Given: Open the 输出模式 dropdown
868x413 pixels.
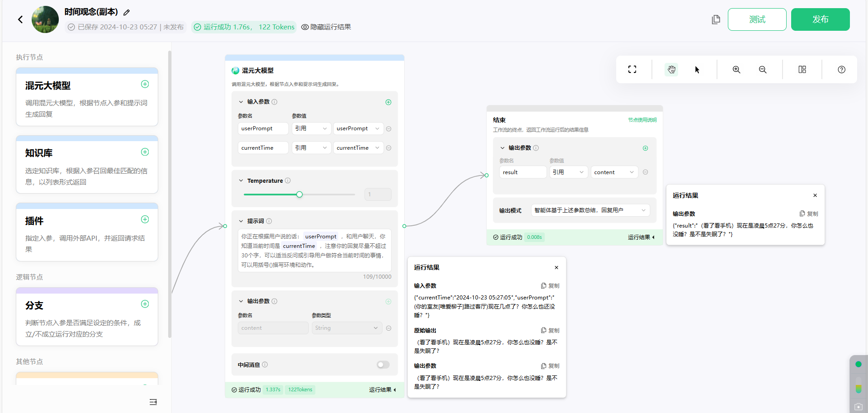Looking at the screenshot, I should pos(590,210).
